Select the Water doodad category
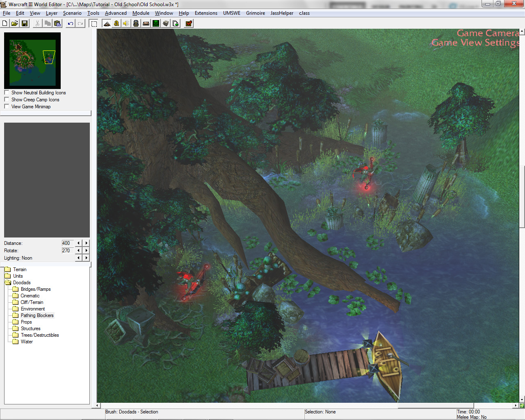Viewport: 525px width, 420px height. 27,342
